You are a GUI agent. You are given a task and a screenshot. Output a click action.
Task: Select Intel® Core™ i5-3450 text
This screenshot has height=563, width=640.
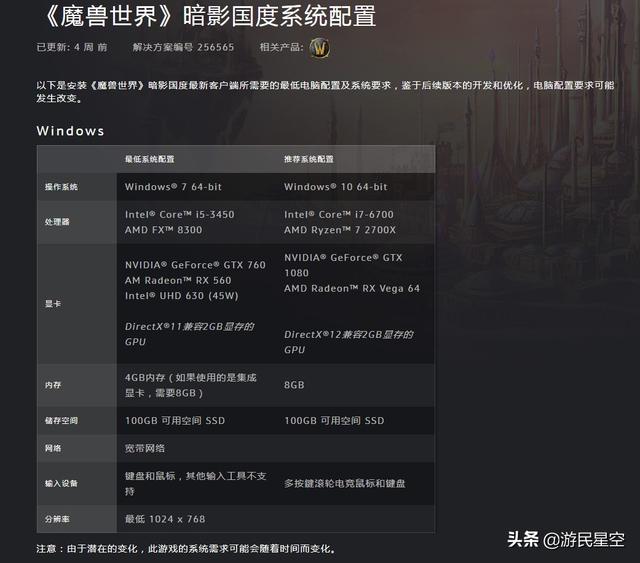(x=180, y=214)
